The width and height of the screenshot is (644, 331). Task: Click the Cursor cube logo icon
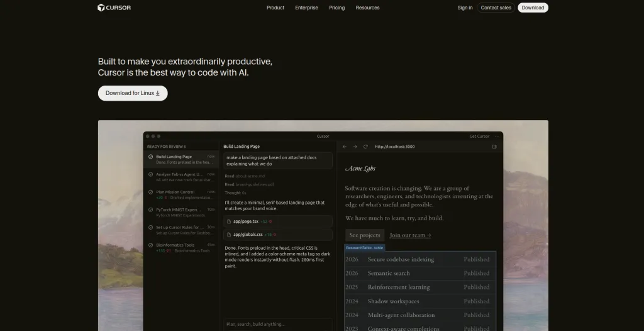pos(101,8)
